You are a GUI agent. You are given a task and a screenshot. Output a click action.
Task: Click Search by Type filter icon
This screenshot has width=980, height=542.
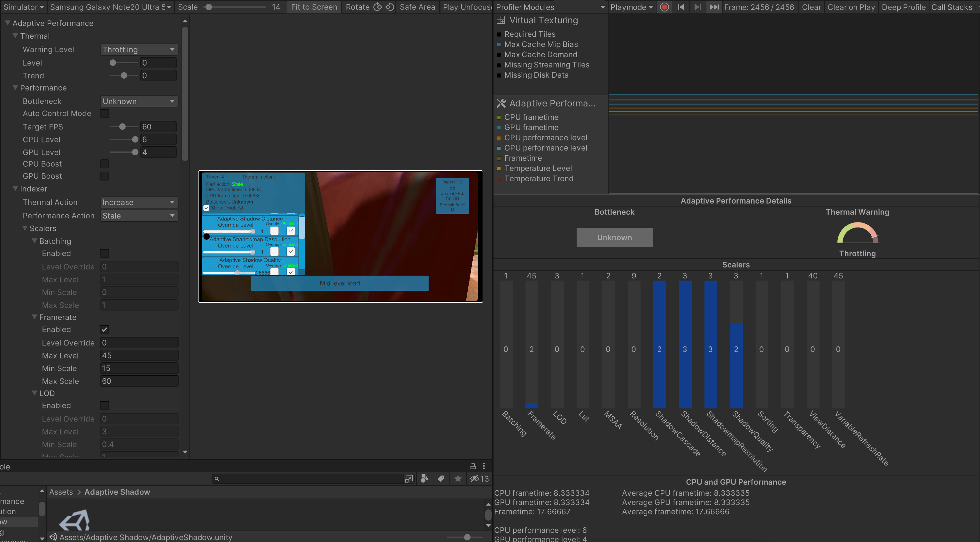[424, 479]
